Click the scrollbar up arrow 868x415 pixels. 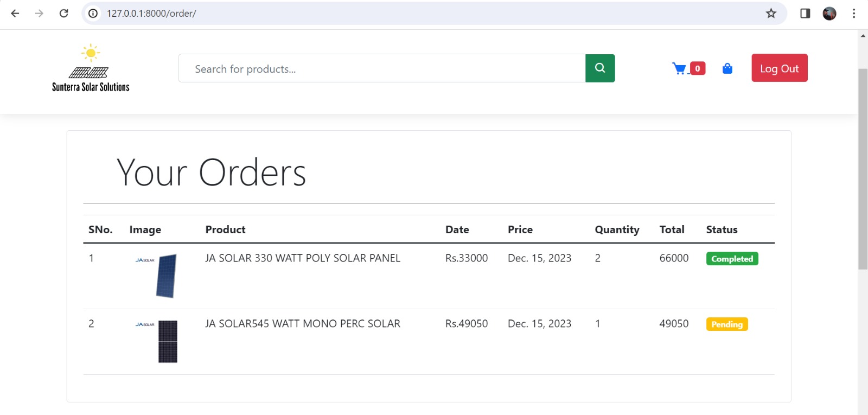tap(863, 36)
